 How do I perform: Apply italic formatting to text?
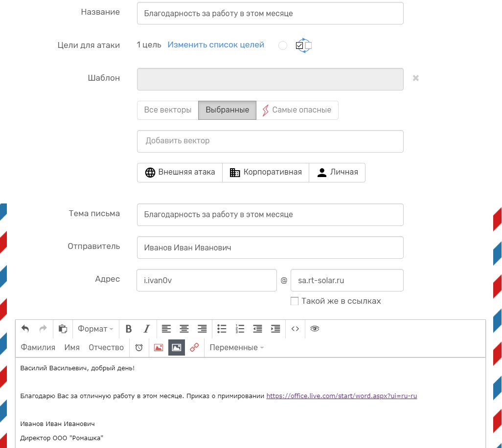(146, 329)
